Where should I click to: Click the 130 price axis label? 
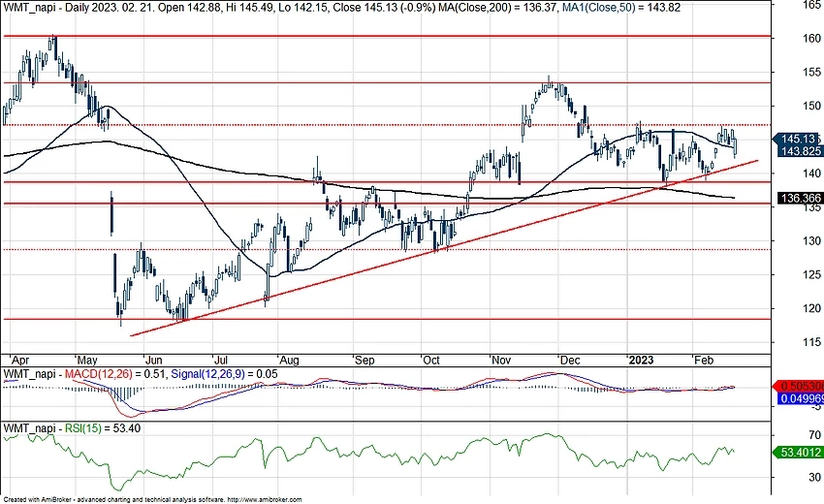[x=812, y=240]
